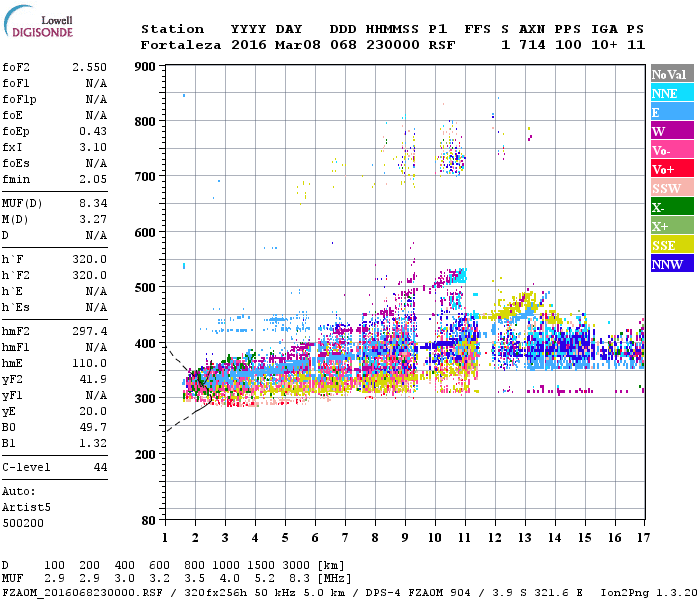Image resolution: width=700 pixels, height=600 pixels.
Task: Click the B1 value 1.32
Action: tap(93, 443)
